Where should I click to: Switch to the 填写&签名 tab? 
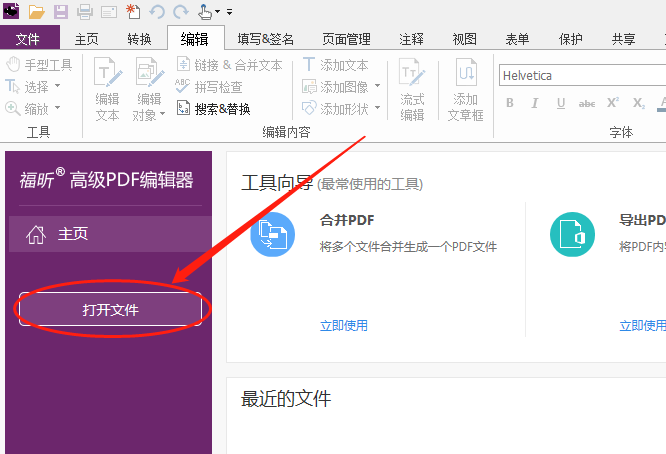pos(266,39)
